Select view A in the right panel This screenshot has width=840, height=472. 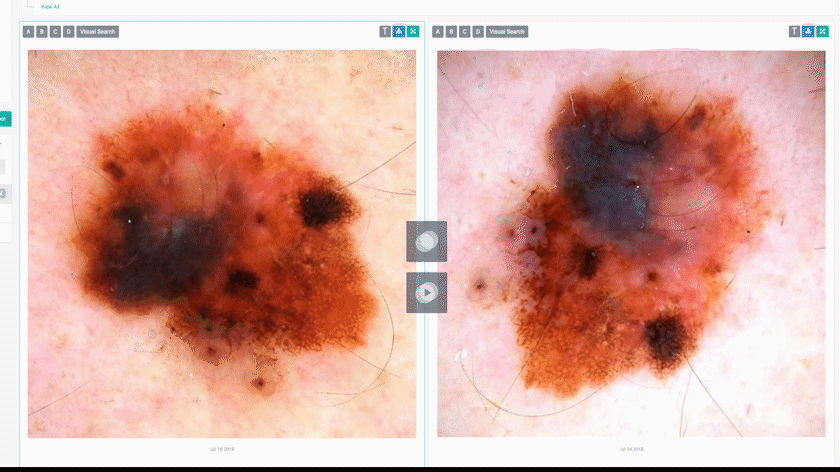coord(438,32)
